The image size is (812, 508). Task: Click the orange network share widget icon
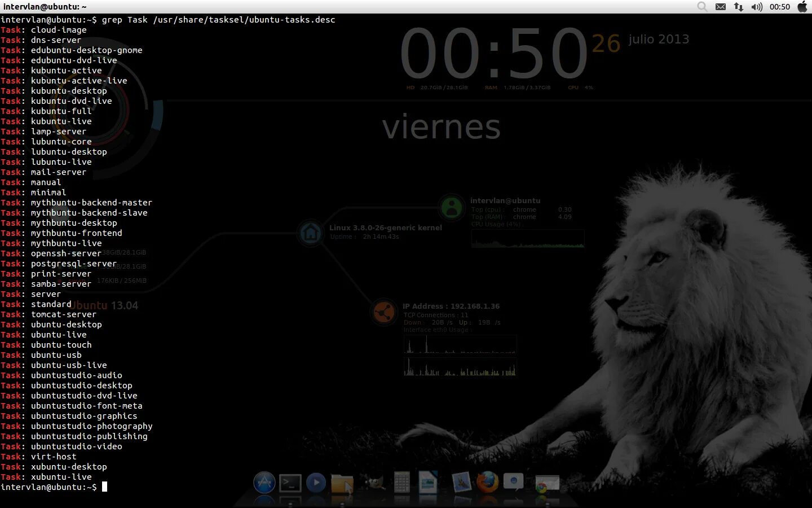[383, 312]
